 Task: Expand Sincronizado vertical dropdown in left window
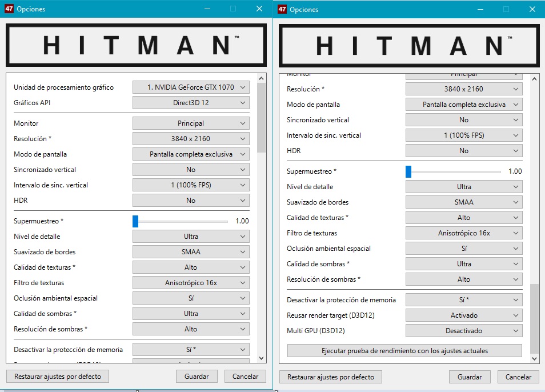(x=191, y=170)
